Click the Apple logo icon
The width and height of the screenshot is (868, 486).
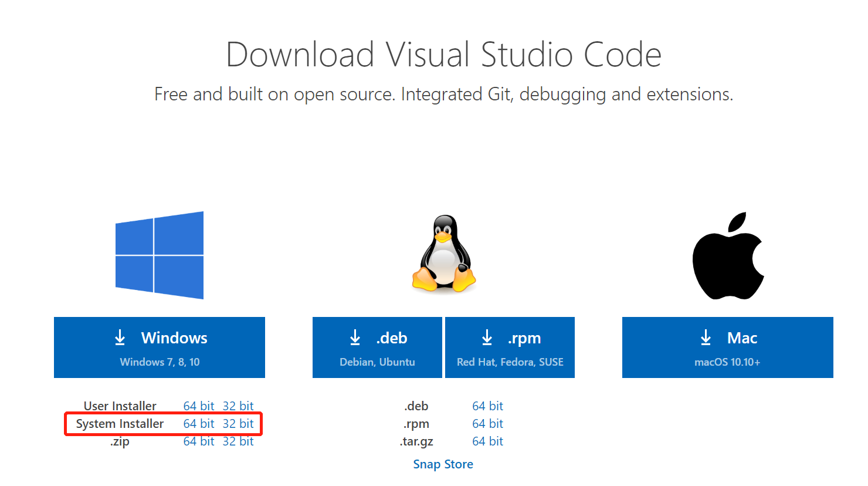(728, 256)
